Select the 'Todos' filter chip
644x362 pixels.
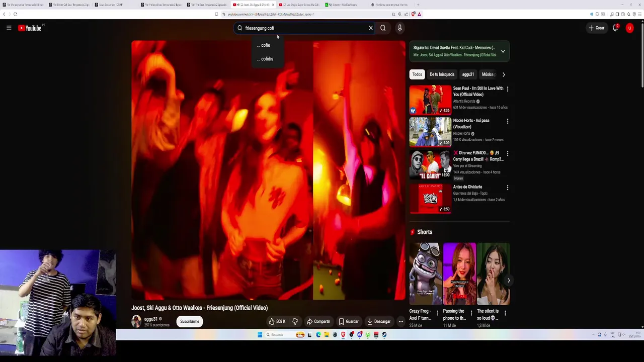(417, 74)
